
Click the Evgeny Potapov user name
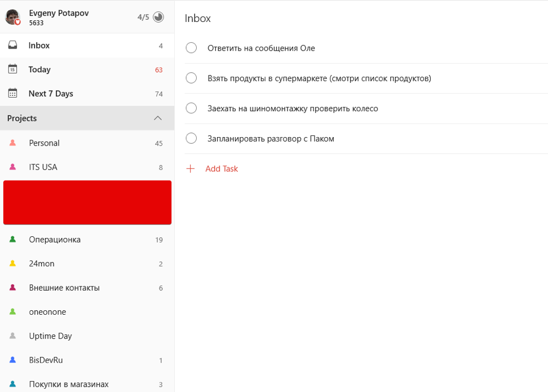[x=59, y=13]
